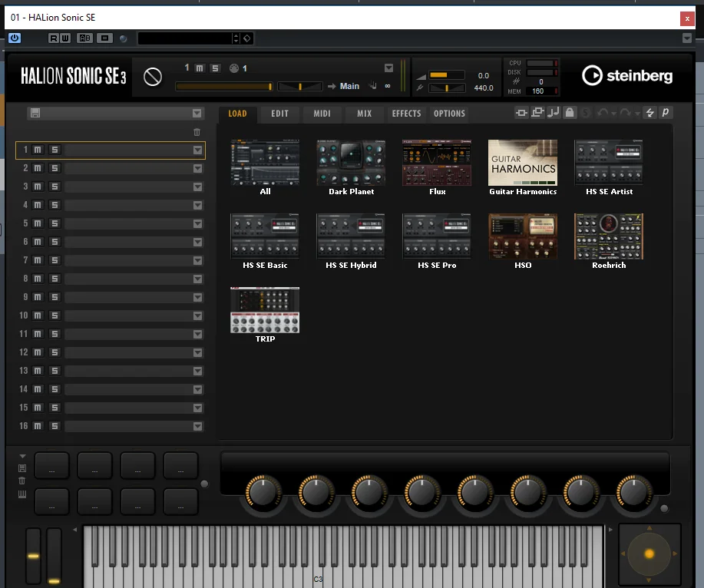Click the lightning bolt toolbar icon
This screenshot has height=588, width=704.
click(649, 113)
